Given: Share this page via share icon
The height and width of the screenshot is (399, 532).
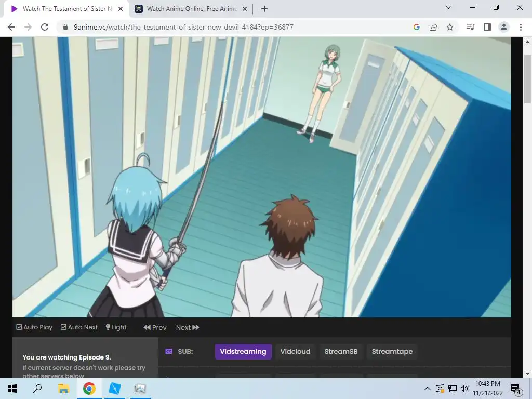Looking at the screenshot, I should coord(433,27).
